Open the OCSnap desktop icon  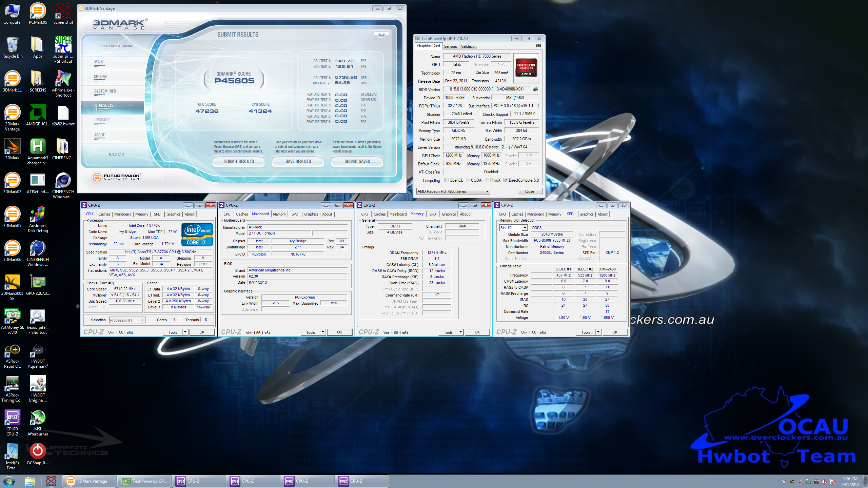(x=38, y=454)
